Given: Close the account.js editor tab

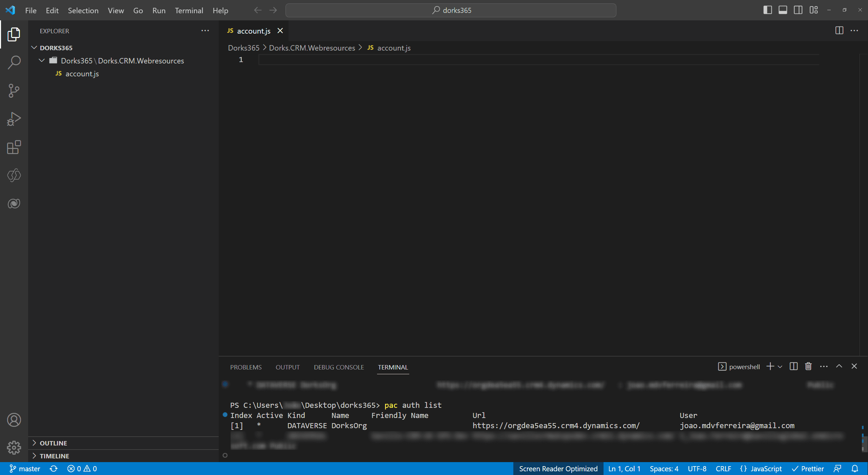Looking at the screenshot, I should pyautogui.click(x=280, y=31).
